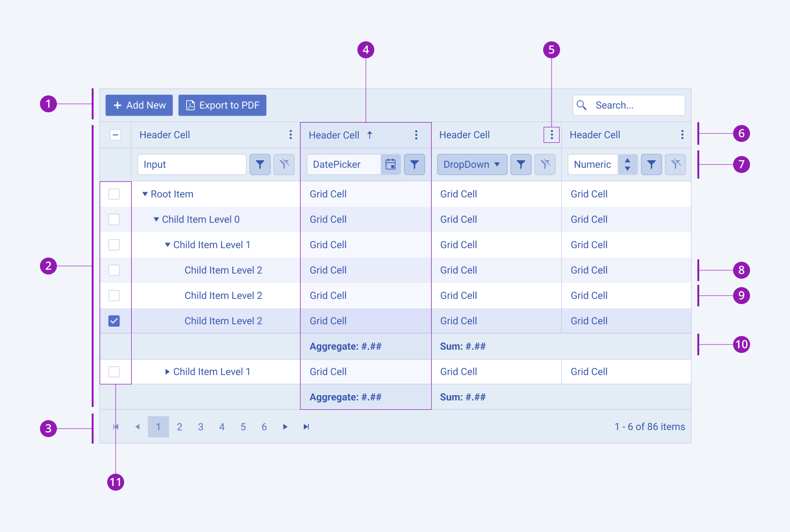
Task: Decrease the Numeric filter value
Action: (627, 169)
